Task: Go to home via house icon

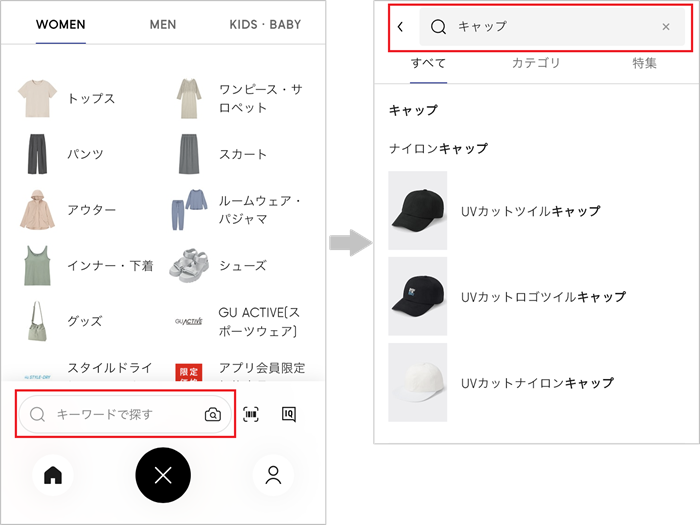Action: [53, 476]
